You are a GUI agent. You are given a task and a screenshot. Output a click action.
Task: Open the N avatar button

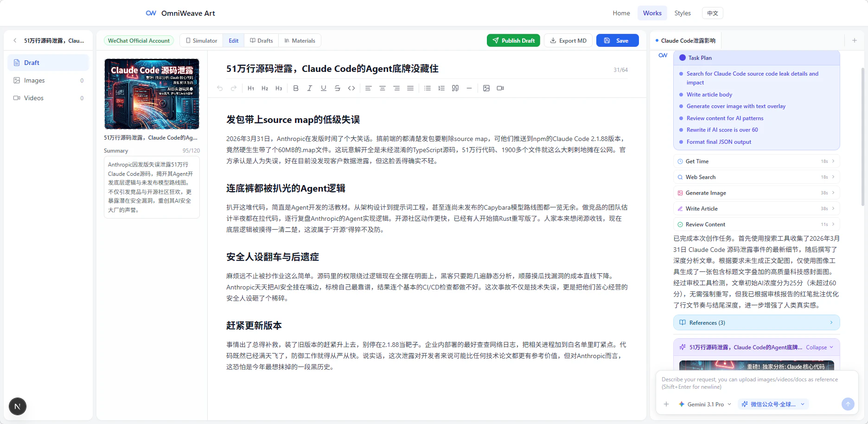coord(18,406)
